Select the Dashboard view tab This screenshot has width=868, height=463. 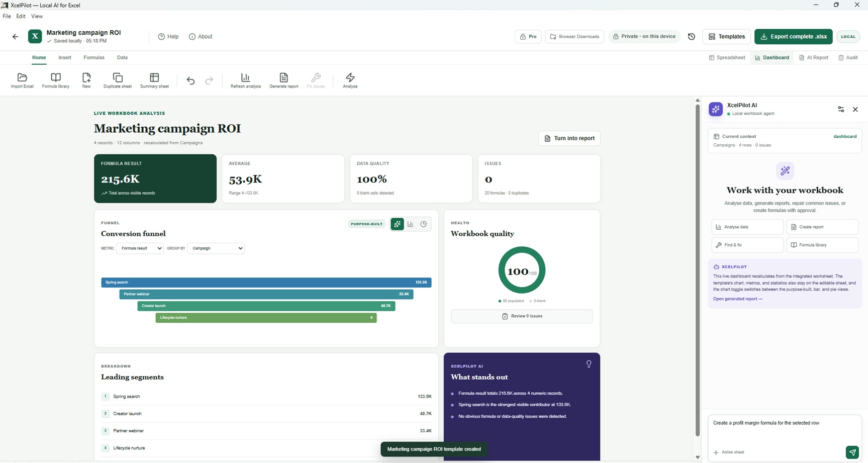tap(772, 58)
